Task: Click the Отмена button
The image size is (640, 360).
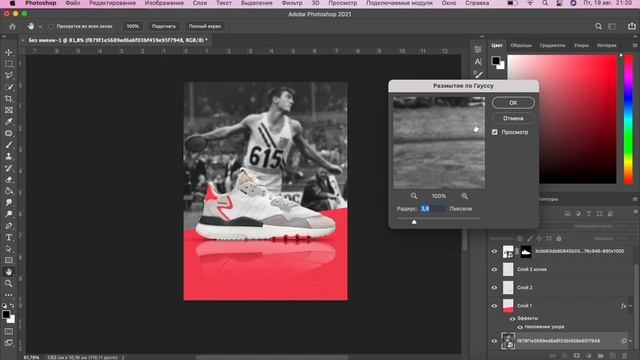Action: (513, 118)
